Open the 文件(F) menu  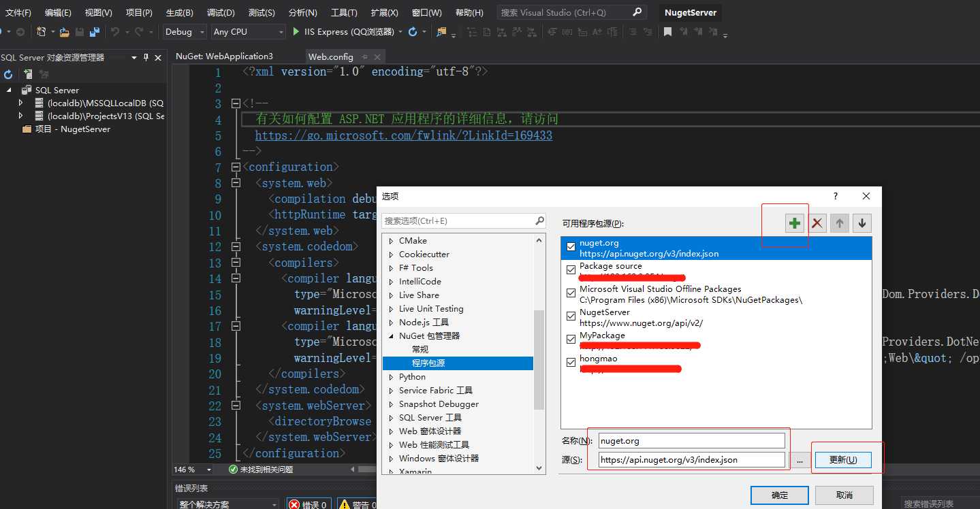click(18, 13)
